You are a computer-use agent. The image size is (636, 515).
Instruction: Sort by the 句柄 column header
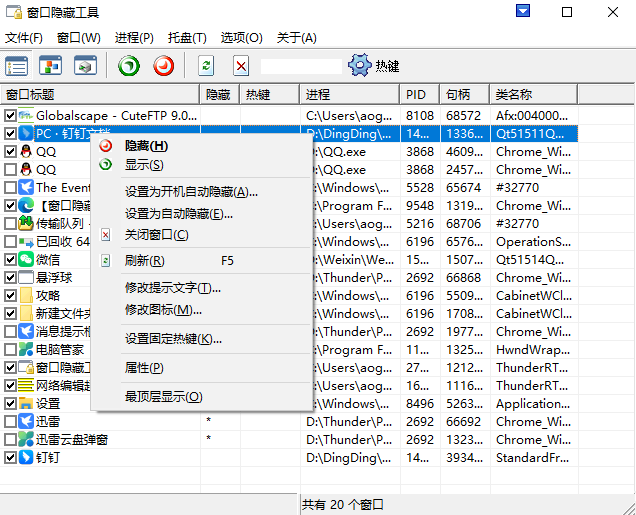point(465,94)
